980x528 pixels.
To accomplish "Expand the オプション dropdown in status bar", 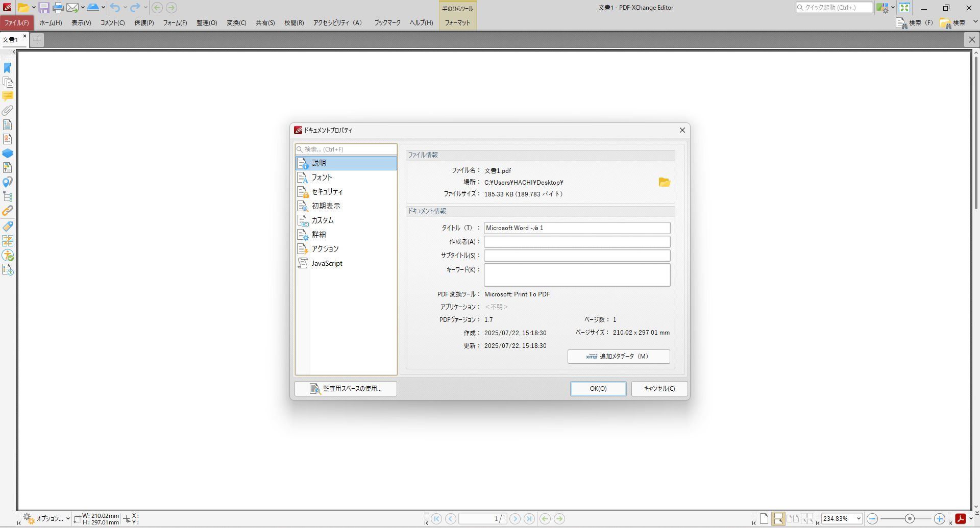I will (68, 519).
